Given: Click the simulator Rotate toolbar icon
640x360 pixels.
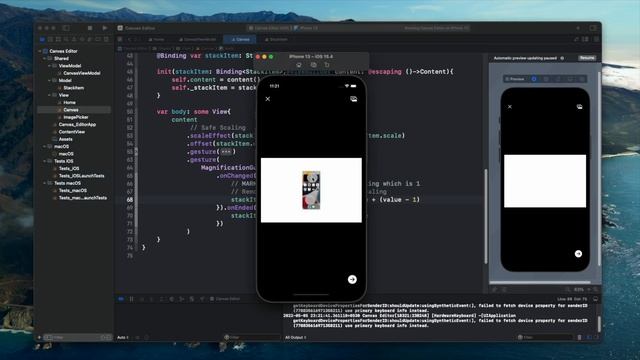Looking at the screenshot, I should (327, 65).
